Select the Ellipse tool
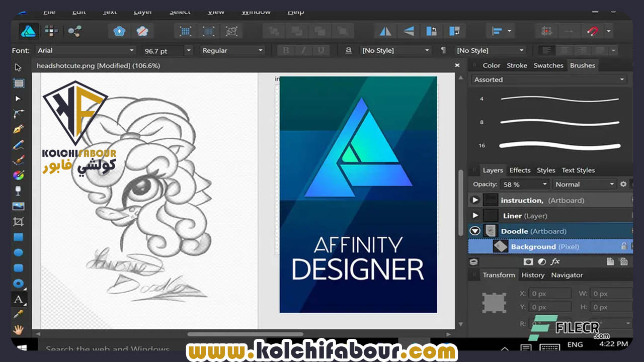This screenshot has width=644, height=362. (x=19, y=252)
